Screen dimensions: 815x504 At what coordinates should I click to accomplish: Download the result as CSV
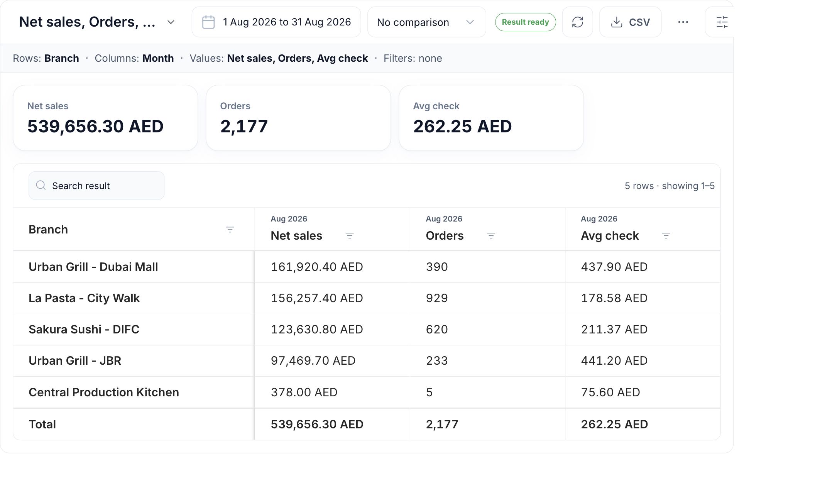click(630, 22)
